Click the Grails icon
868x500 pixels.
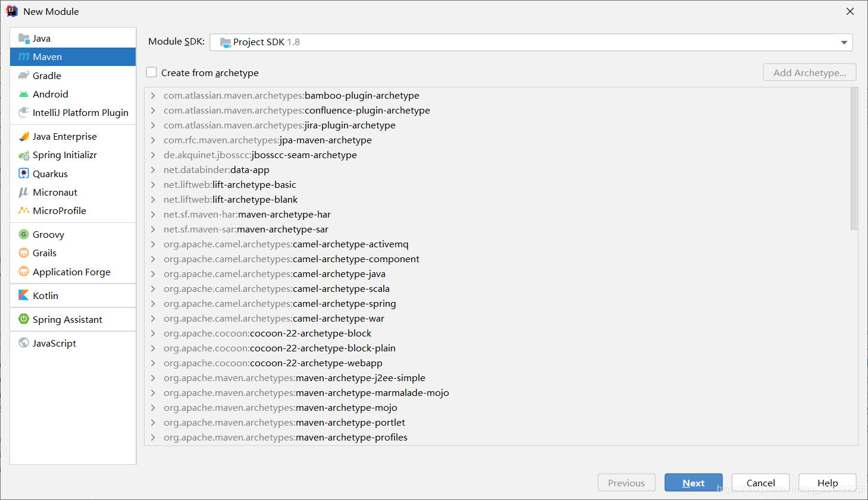24,253
